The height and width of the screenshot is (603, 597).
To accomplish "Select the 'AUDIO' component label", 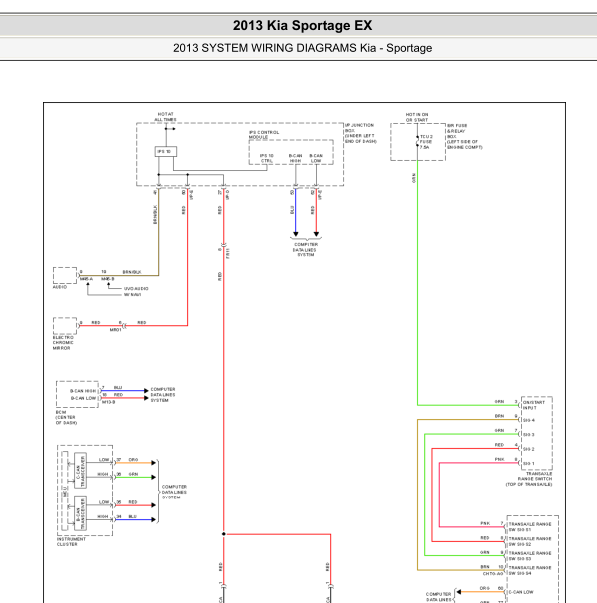I will pyautogui.click(x=60, y=287).
